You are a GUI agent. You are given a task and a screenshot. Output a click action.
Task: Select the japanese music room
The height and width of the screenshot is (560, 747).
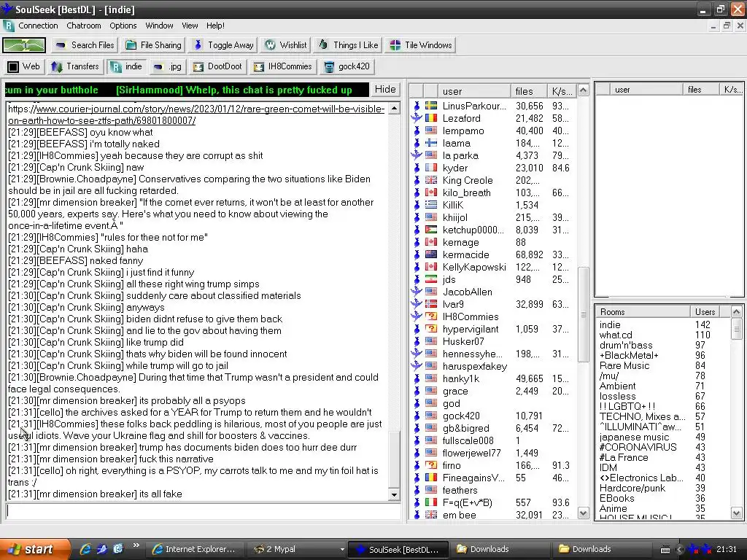(634, 437)
